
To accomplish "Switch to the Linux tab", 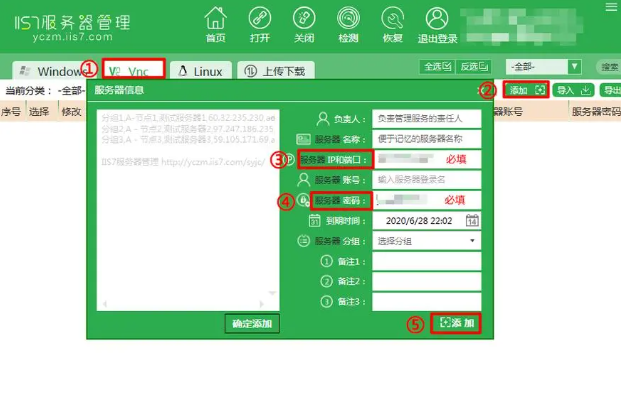I will pos(201,71).
